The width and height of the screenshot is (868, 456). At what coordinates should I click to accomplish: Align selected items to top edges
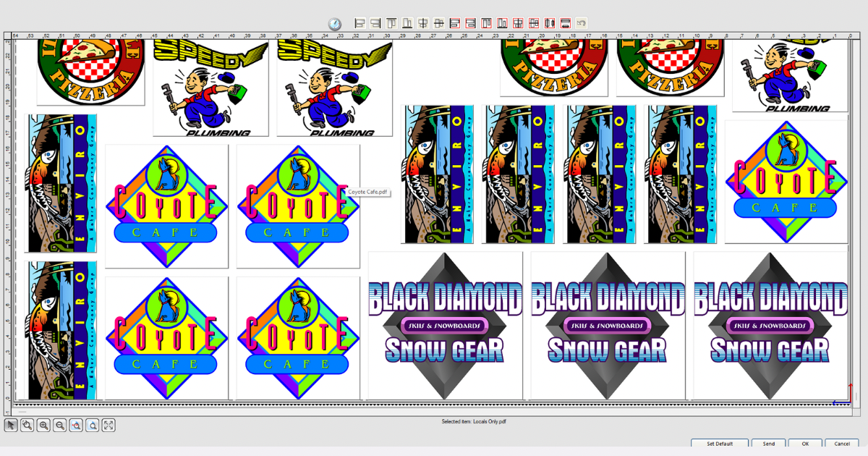click(x=391, y=23)
